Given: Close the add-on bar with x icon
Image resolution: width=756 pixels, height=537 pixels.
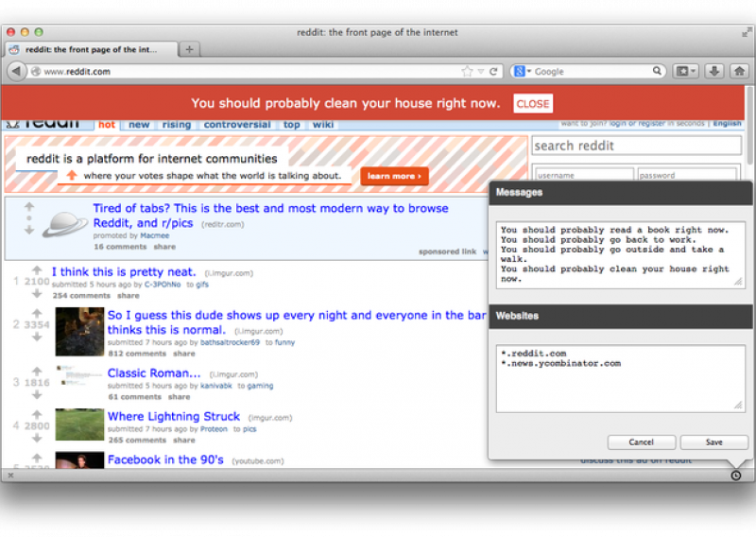Looking at the screenshot, I should click(10, 476).
